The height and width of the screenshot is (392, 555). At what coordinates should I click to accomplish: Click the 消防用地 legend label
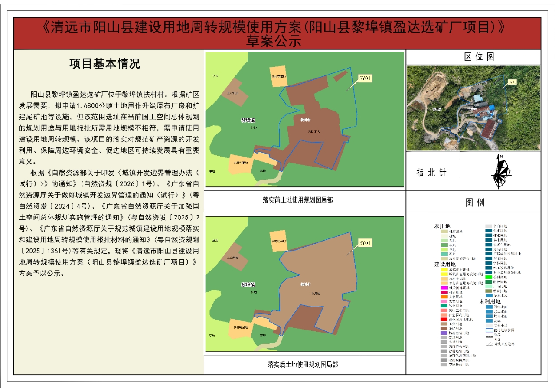[x=500, y=263]
